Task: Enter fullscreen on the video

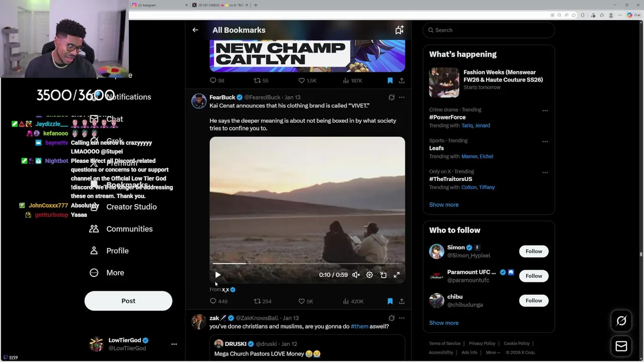Action: pos(396,275)
